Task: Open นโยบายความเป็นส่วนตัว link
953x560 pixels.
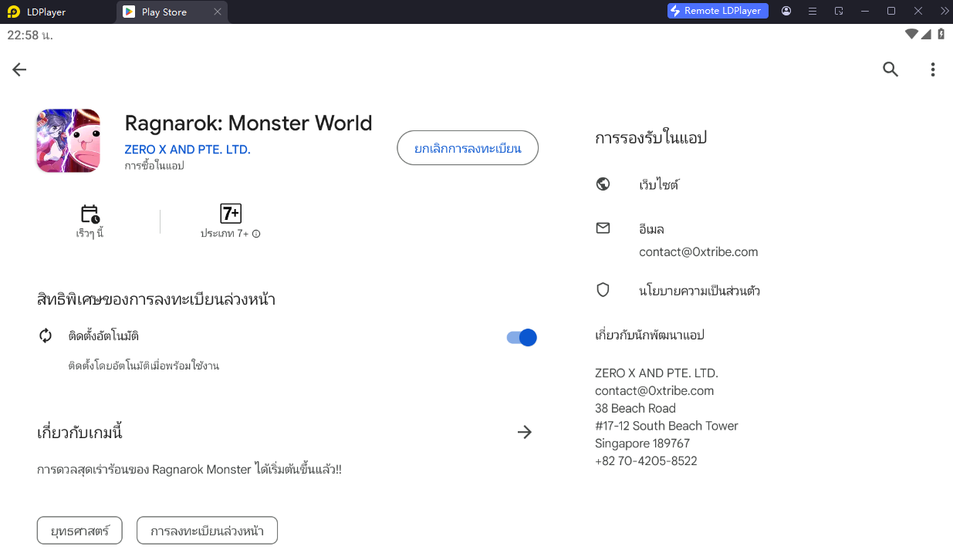Action: pyautogui.click(x=699, y=291)
